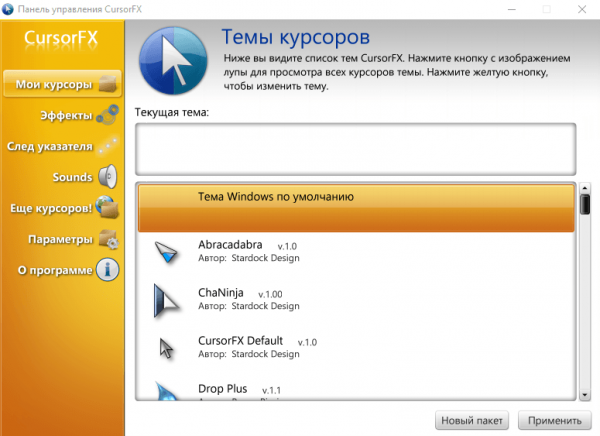Viewport: 600px width, 436px height.
Task: Open the Параметры section
Action: point(60,239)
